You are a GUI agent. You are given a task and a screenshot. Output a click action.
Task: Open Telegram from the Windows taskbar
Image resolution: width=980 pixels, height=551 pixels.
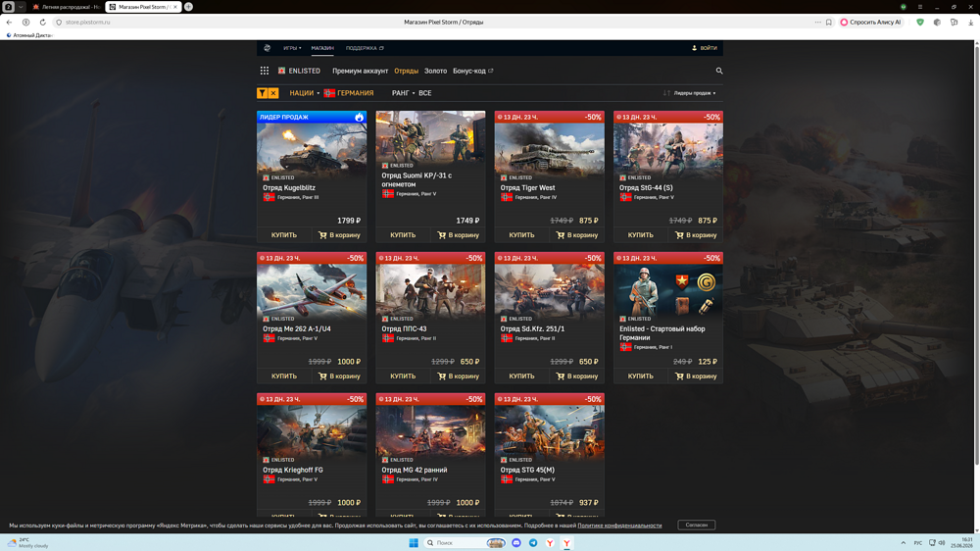(533, 543)
